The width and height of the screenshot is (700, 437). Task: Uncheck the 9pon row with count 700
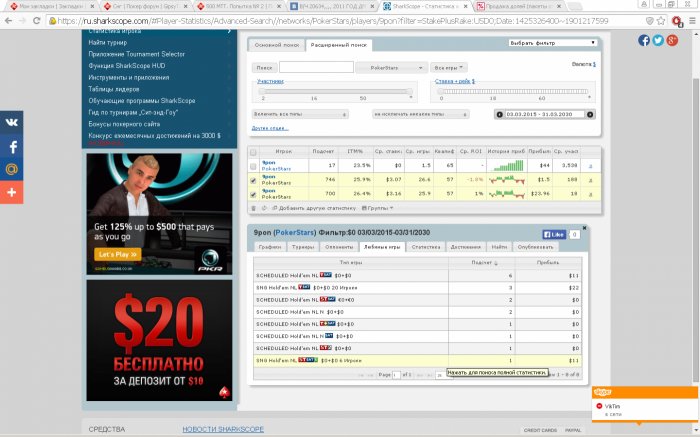(x=253, y=194)
